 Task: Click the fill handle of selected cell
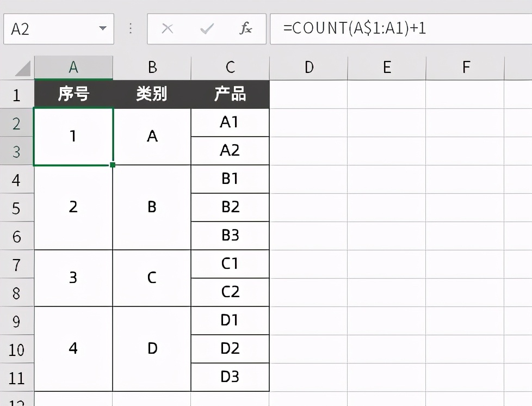pos(113,165)
